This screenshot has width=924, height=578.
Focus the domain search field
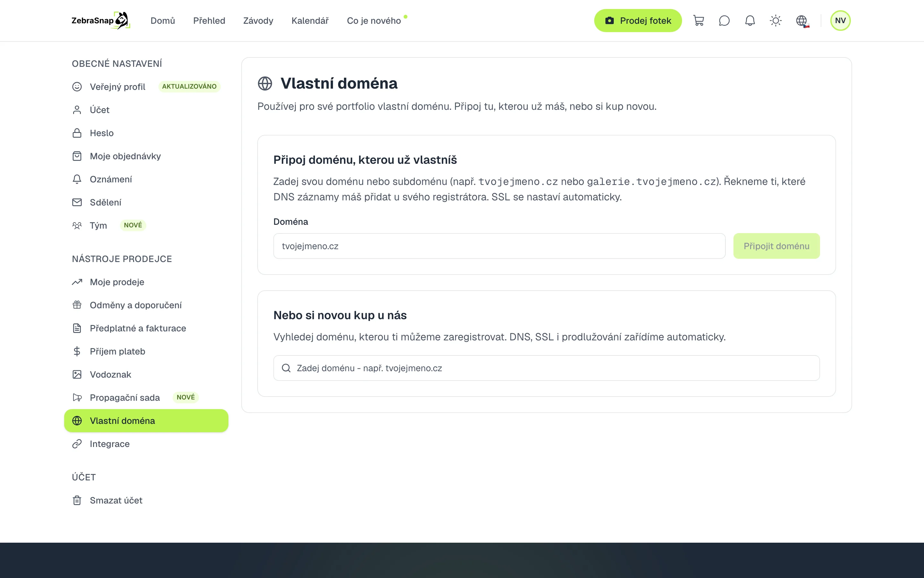tap(546, 368)
